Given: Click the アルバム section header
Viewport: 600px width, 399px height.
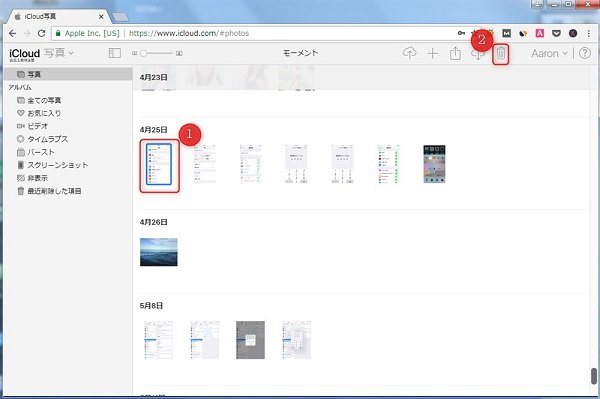Looking at the screenshot, I should pyautogui.click(x=20, y=87).
